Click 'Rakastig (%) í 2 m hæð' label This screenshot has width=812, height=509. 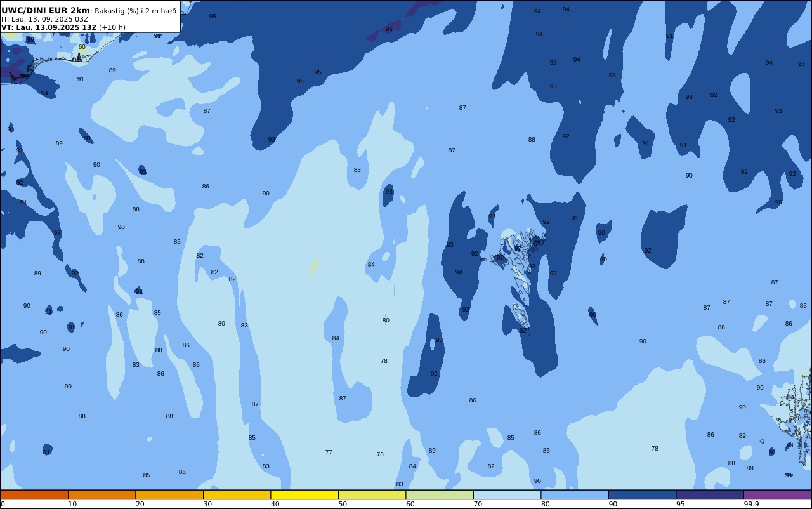pos(136,11)
